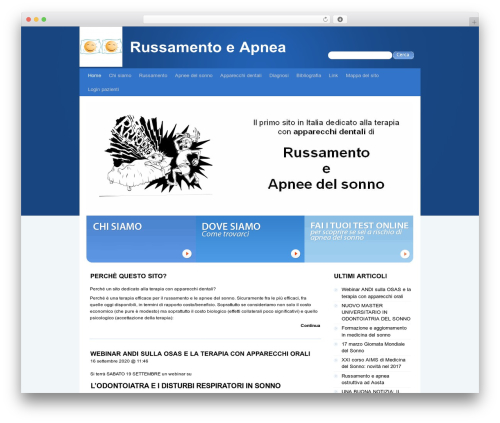Screen dimensions: 500x423
Task: Click the green maximize window button
Action: coord(44,19)
